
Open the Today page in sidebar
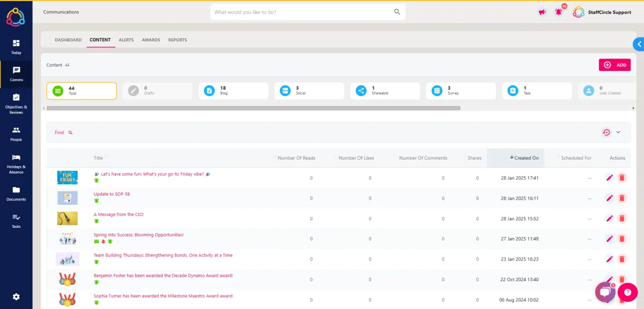tap(16, 47)
